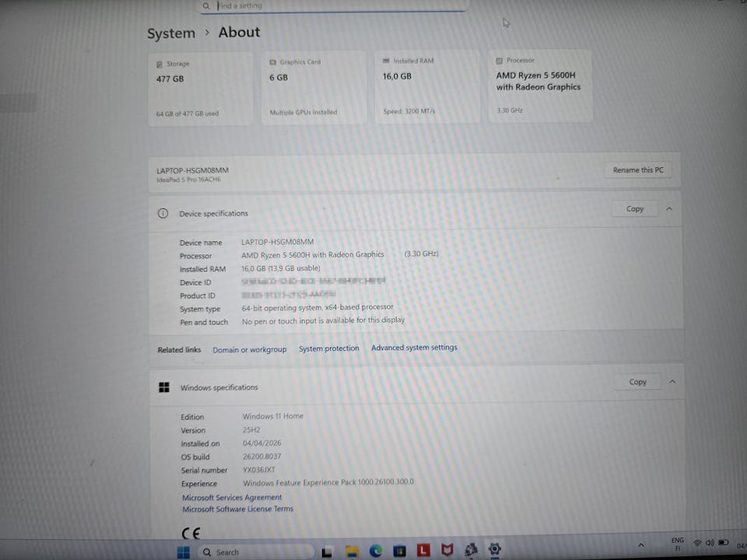This screenshot has height=560, width=747.
Task: Select the 25H2 version value
Action: [x=251, y=429]
